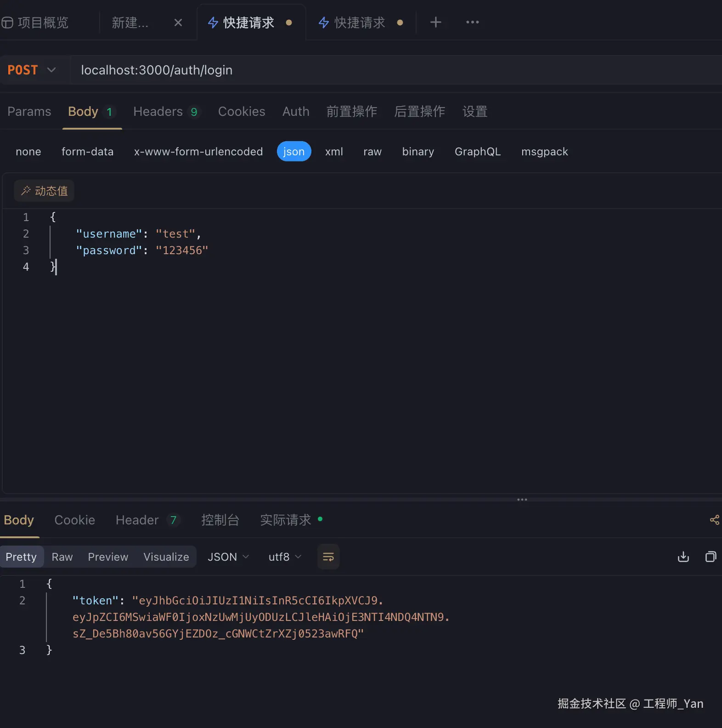
Task: Edit the localhost:3000/auth/login URL field
Action: click(x=396, y=70)
